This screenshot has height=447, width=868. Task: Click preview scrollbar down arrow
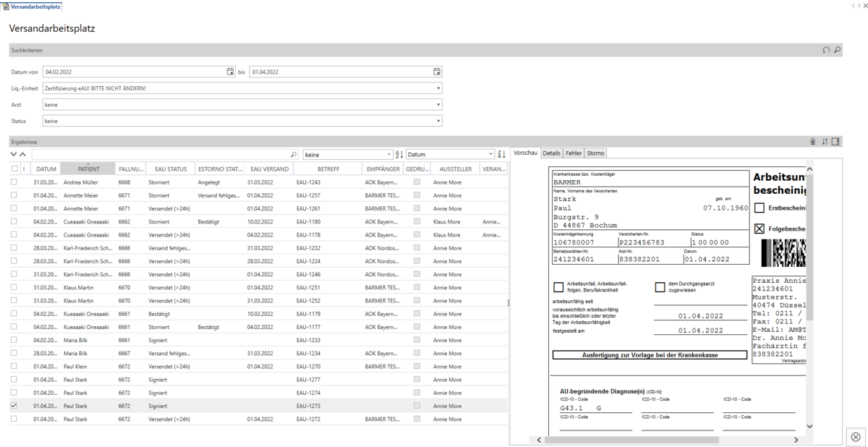pyautogui.click(x=809, y=427)
